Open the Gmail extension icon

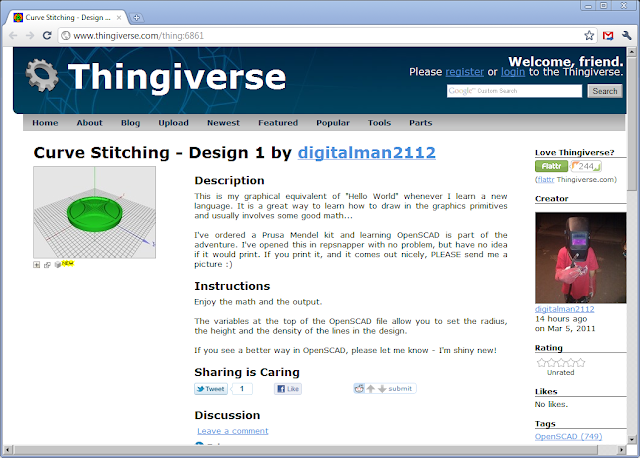(608, 36)
